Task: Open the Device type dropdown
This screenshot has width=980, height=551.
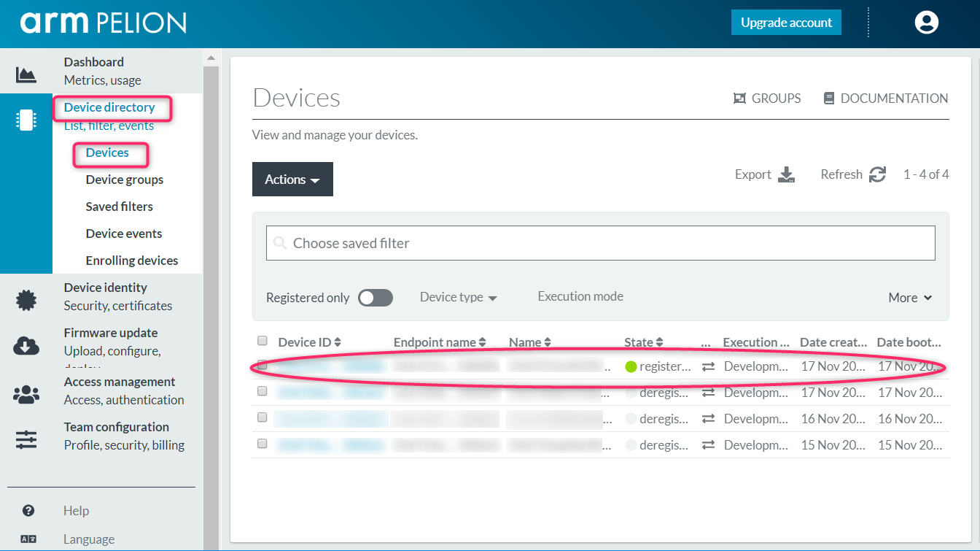Action: click(x=458, y=297)
